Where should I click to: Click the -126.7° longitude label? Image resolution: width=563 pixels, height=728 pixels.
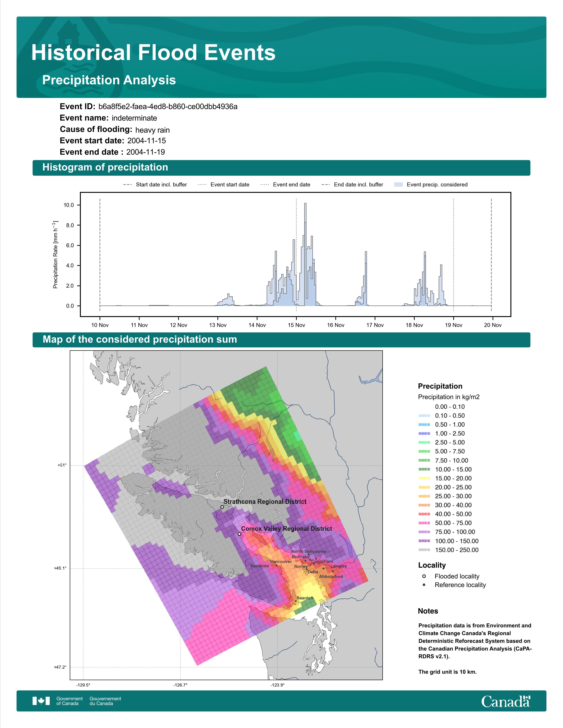coord(180,685)
